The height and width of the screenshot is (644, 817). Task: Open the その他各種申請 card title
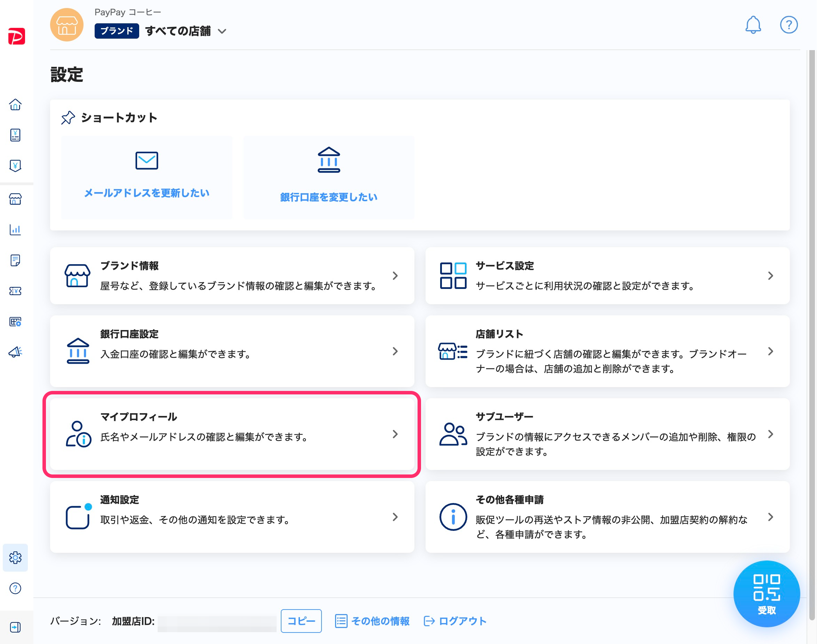[509, 500]
